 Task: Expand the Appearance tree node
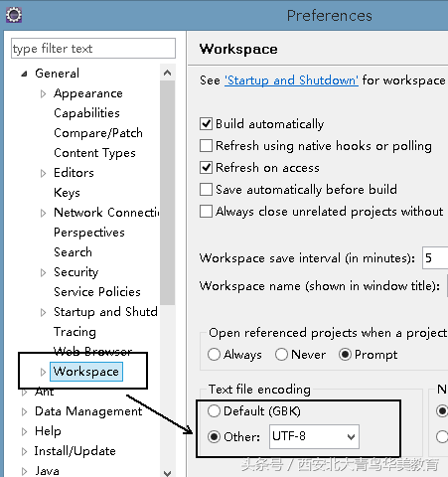pos(43,93)
